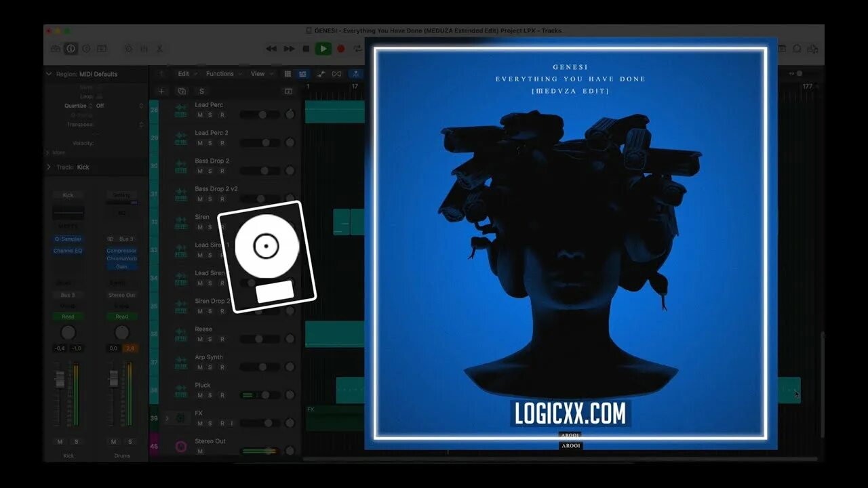Viewport: 868px width, 488px height.
Task: Solo the Drums channel strip
Action: 129,442
